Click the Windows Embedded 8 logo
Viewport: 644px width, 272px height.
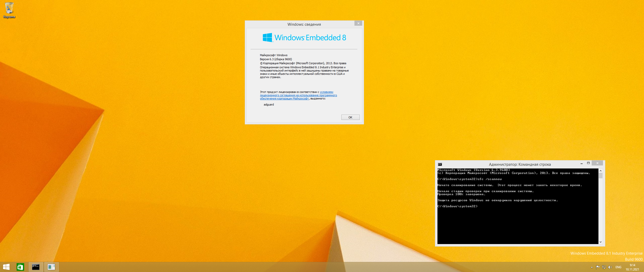tap(304, 38)
